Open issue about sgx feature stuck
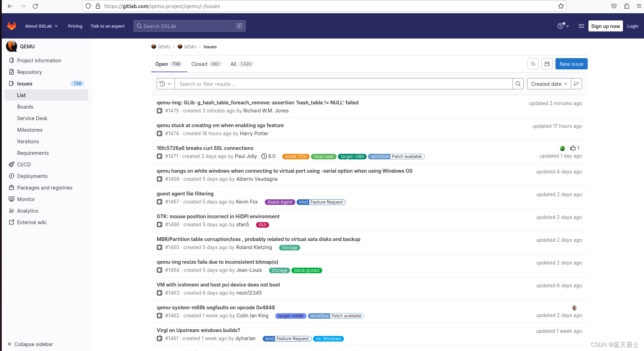Viewport: 644px width, 351px height. [x=220, y=125]
